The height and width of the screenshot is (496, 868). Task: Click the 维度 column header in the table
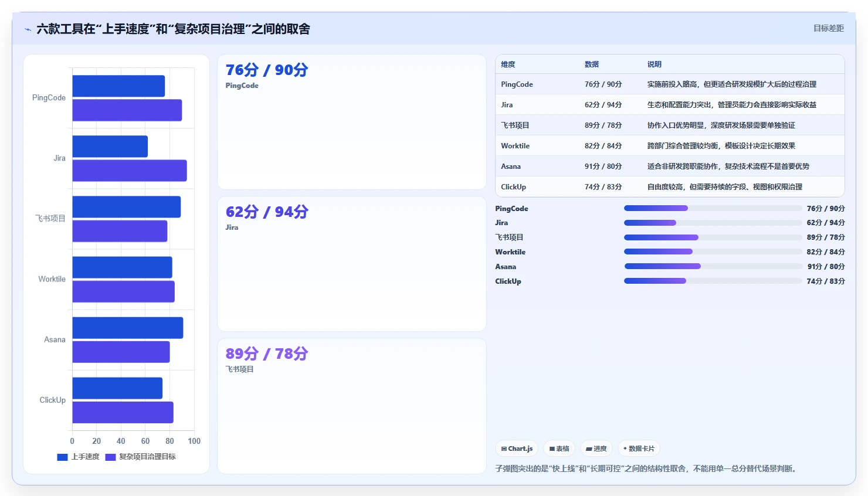point(508,64)
